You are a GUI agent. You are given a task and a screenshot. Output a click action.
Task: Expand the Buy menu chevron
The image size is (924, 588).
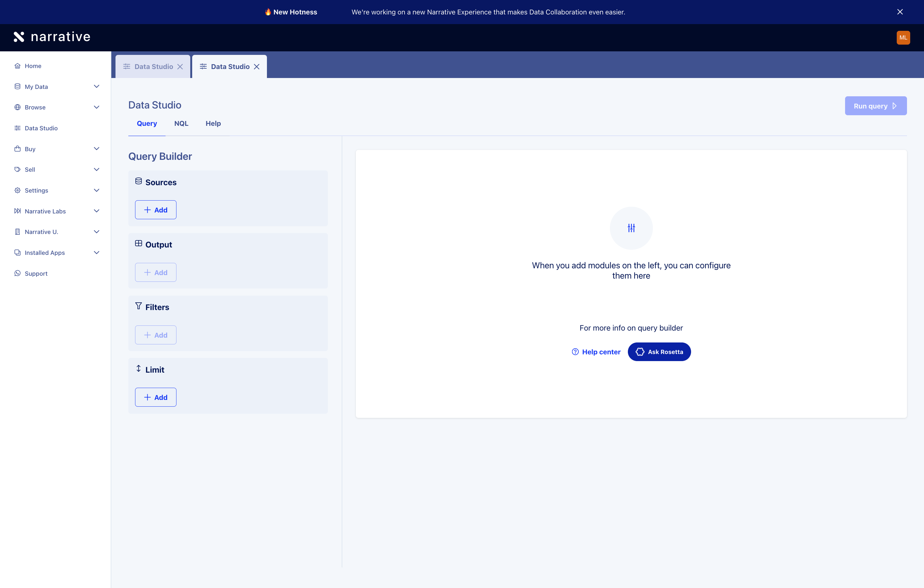tap(97, 149)
